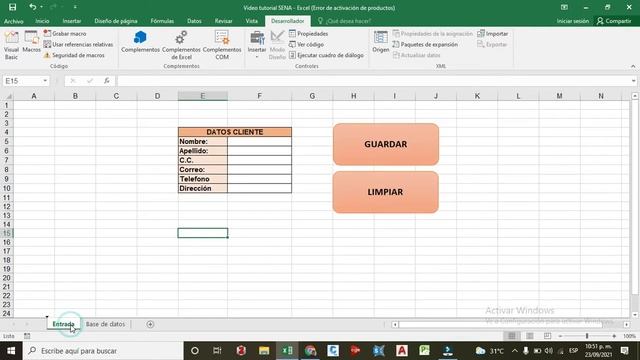Toggle Usar referencias relativas
Screen dimensions: 640x360
78,44
